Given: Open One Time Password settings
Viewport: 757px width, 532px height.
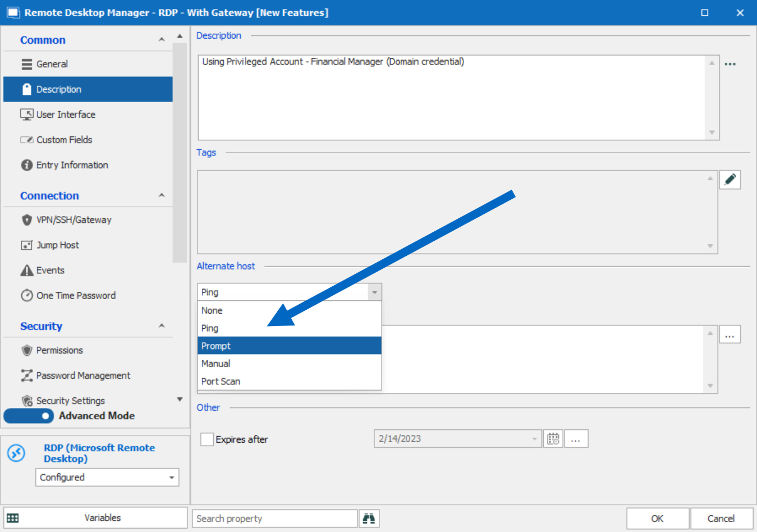Looking at the screenshot, I should (76, 296).
